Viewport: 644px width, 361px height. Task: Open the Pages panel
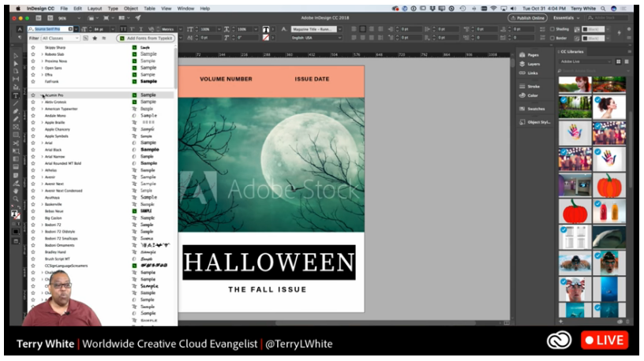tap(534, 54)
